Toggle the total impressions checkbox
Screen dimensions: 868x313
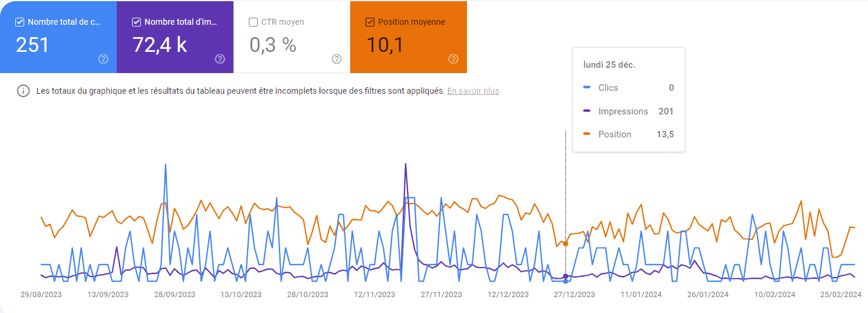point(137,22)
